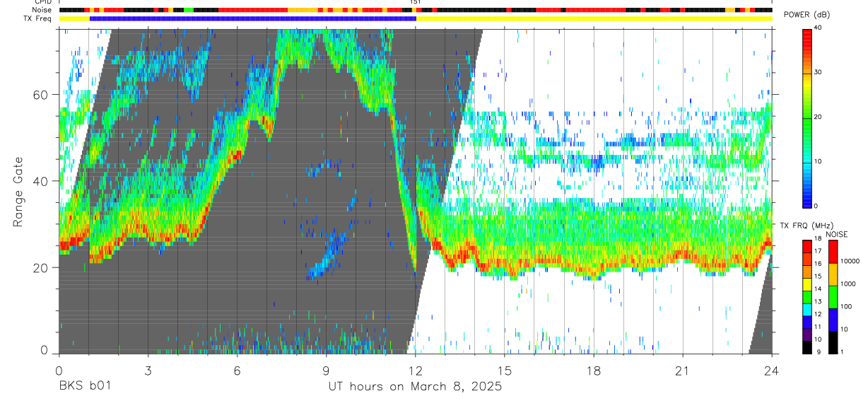Click the 0 value on POWER scale
Image resolution: width=868 pixels, height=401 pixels.
tap(816, 206)
